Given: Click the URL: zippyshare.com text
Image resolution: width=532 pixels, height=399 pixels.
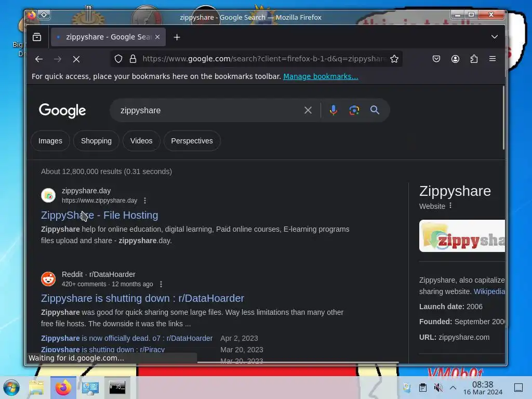Looking at the screenshot, I should click(x=454, y=337).
